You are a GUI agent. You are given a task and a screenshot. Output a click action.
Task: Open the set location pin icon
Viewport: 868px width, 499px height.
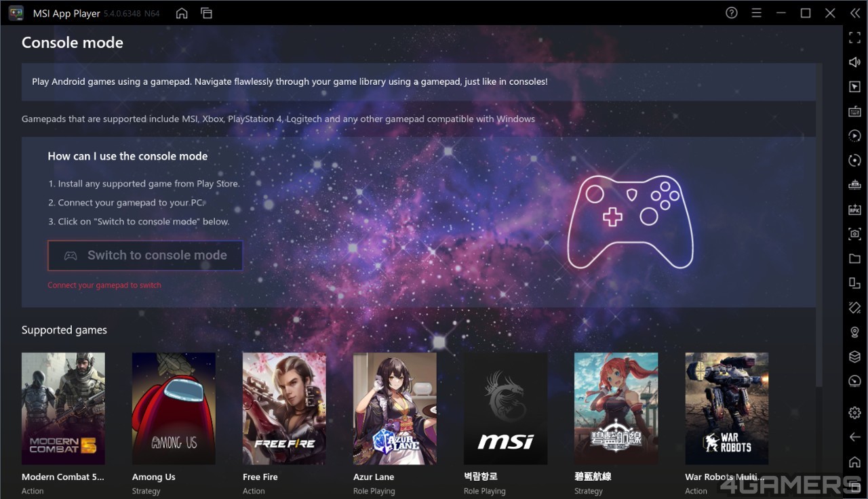point(854,332)
